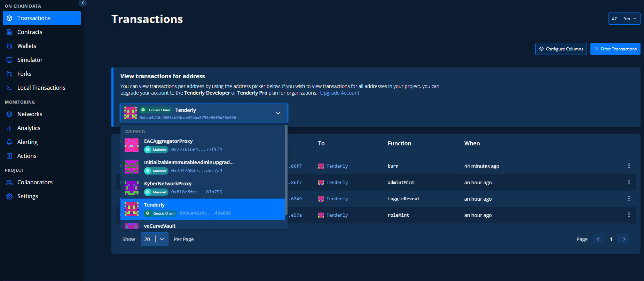Open the burn row's more options menu
This screenshot has width=644, height=281.
(629, 166)
